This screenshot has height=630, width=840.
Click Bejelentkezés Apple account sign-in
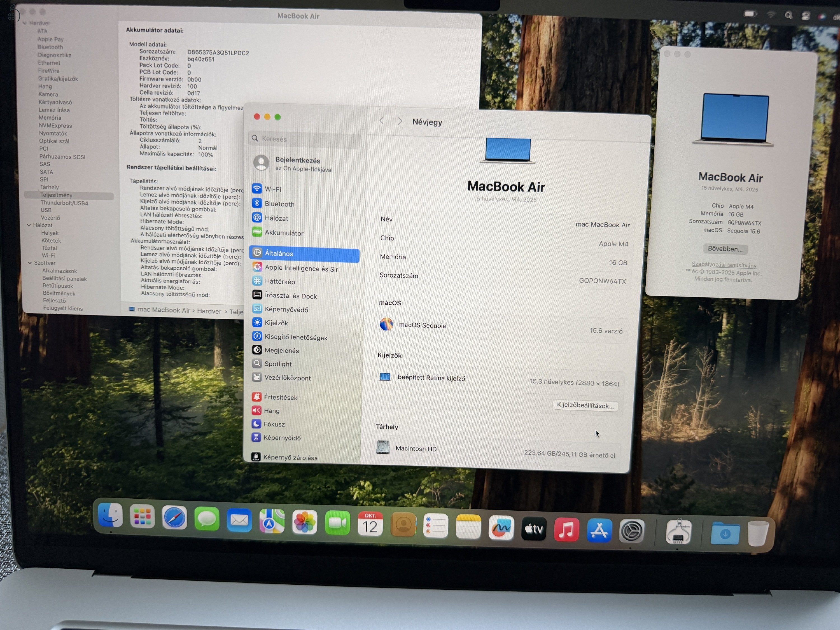tap(304, 164)
